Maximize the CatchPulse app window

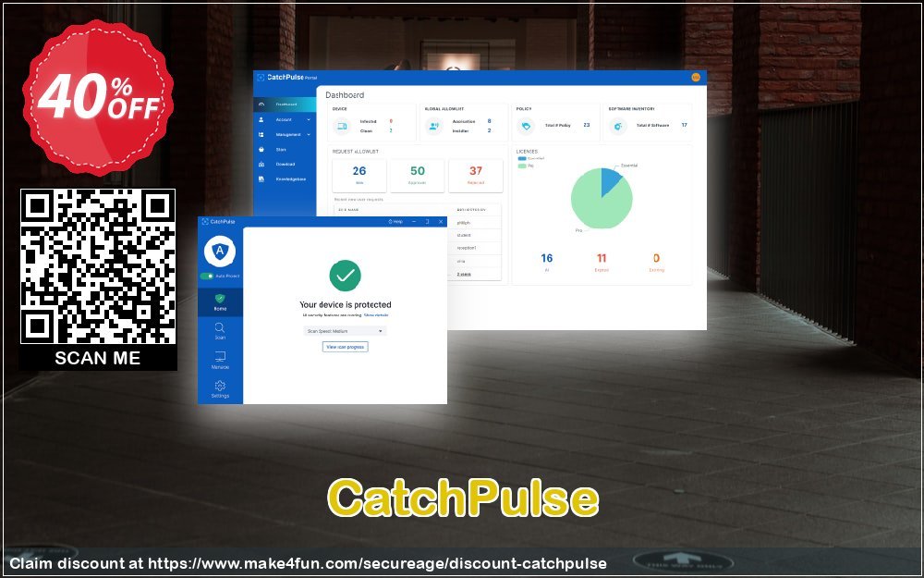pyautogui.click(x=427, y=222)
